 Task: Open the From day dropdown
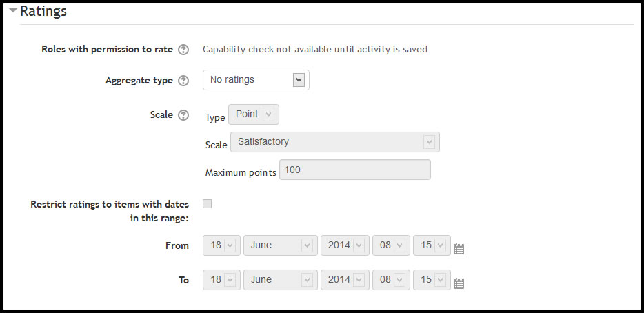[x=221, y=245]
